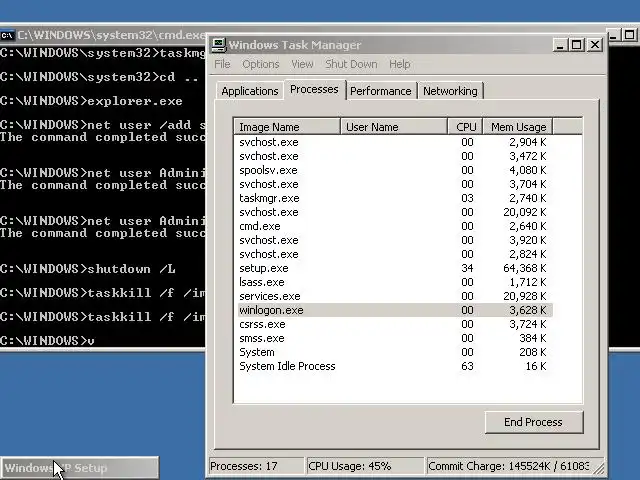
Task: Open the Networking tab
Action: coord(450,91)
